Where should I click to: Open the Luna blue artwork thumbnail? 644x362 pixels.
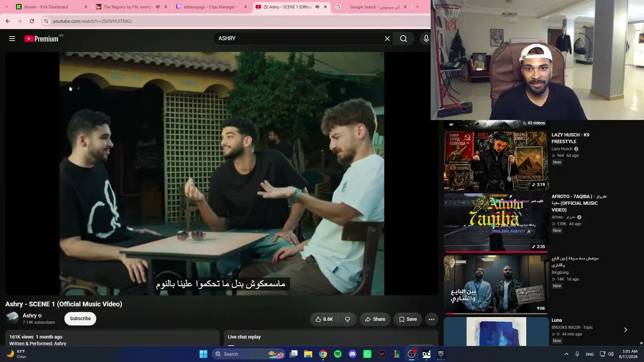click(x=496, y=331)
